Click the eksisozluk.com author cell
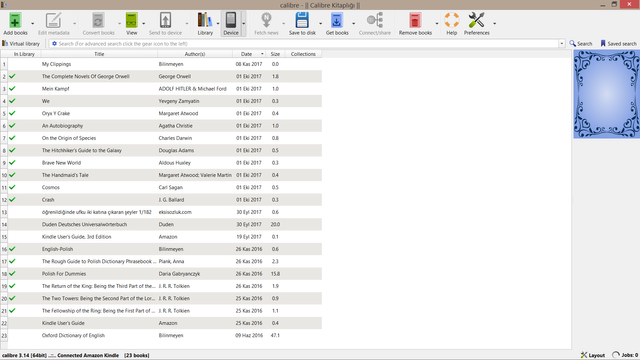The height and width of the screenshot is (360, 640). (x=175, y=212)
